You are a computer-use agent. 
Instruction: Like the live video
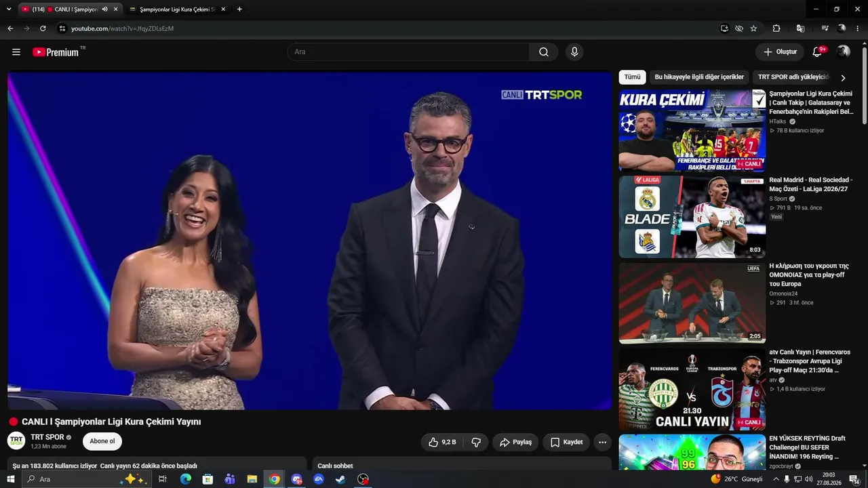click(x=442, y=442)
